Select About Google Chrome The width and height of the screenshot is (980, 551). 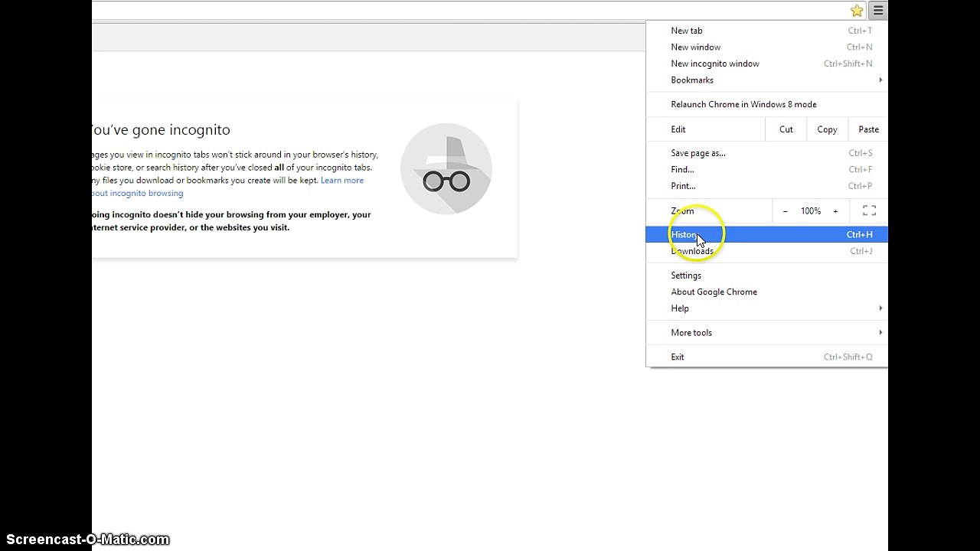[766, 292]
